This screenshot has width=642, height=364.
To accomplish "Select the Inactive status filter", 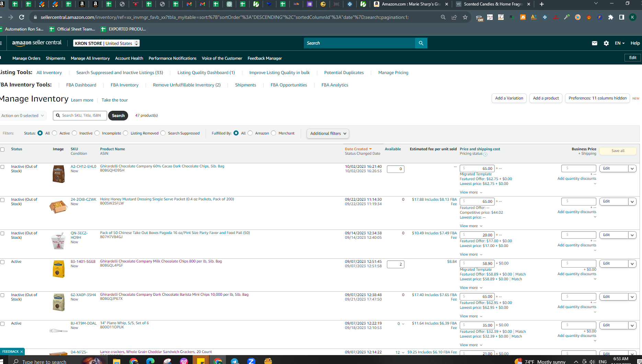I will coord(74,133).
